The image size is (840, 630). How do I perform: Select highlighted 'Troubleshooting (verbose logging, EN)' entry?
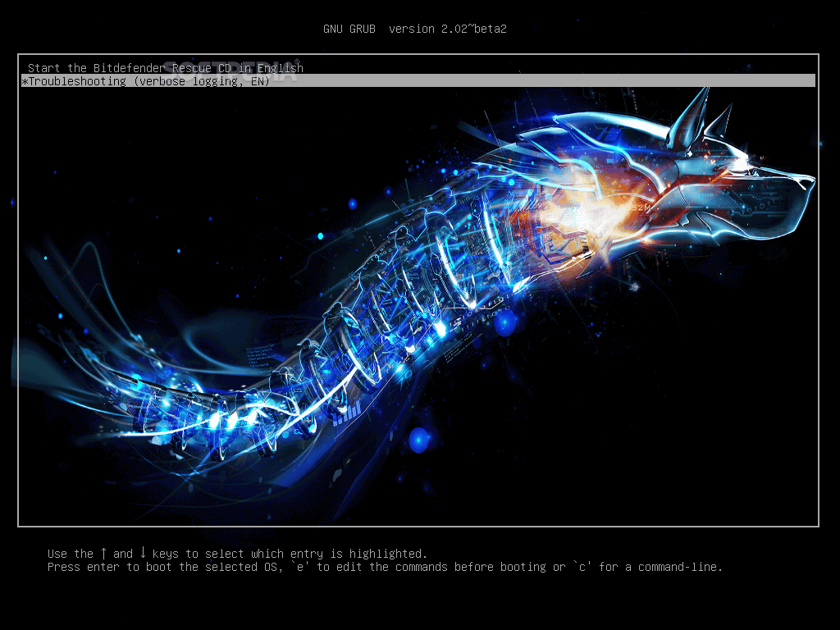pos(418,81)
